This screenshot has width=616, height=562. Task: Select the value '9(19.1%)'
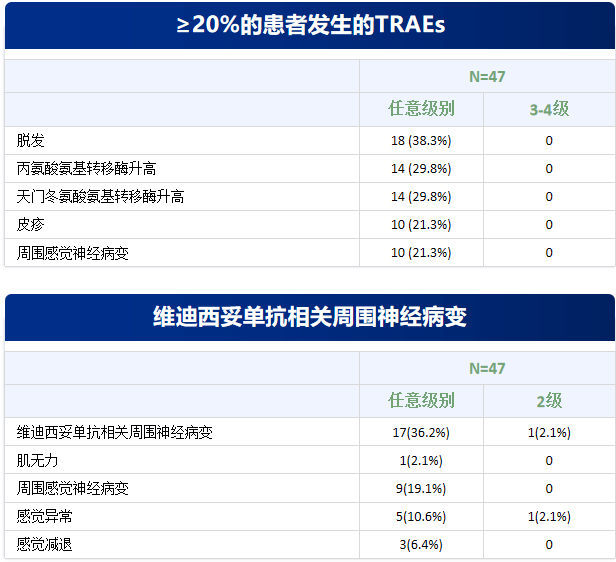421,489
